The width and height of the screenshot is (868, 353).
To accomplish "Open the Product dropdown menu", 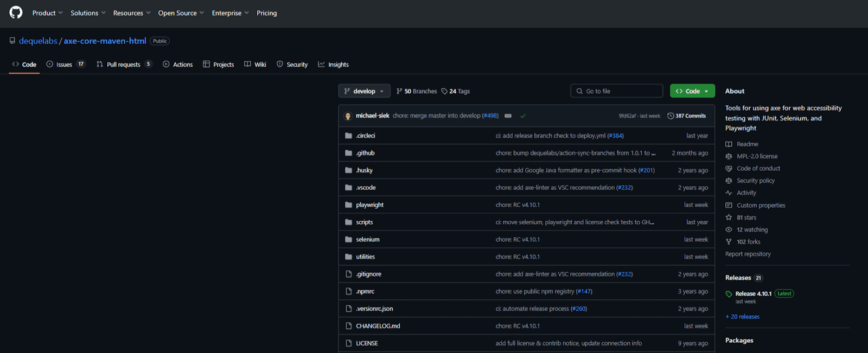I will click(x=47, y=13).
